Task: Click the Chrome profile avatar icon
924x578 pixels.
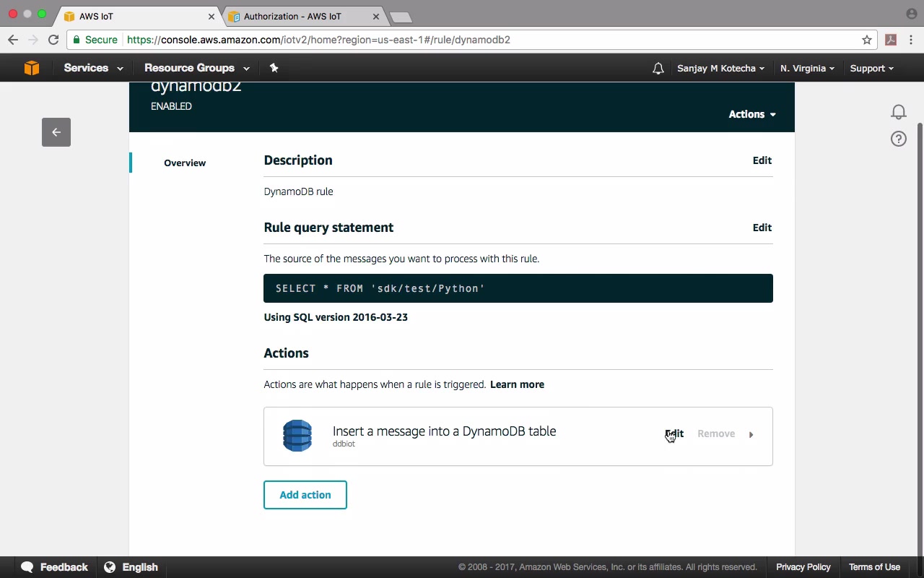Action: click(911, 14)
